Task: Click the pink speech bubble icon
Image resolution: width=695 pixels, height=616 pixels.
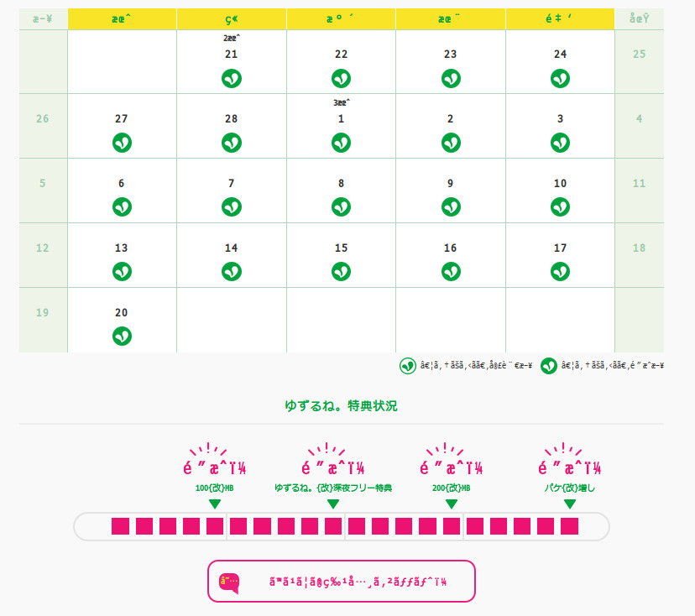Action: pyautogui.click(x=228, y=582)
